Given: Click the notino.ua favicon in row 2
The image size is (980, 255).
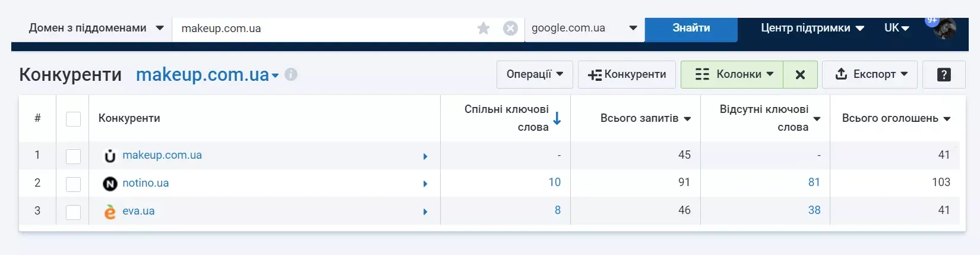Looking at the screenshot, I should [x=110, y=184].
